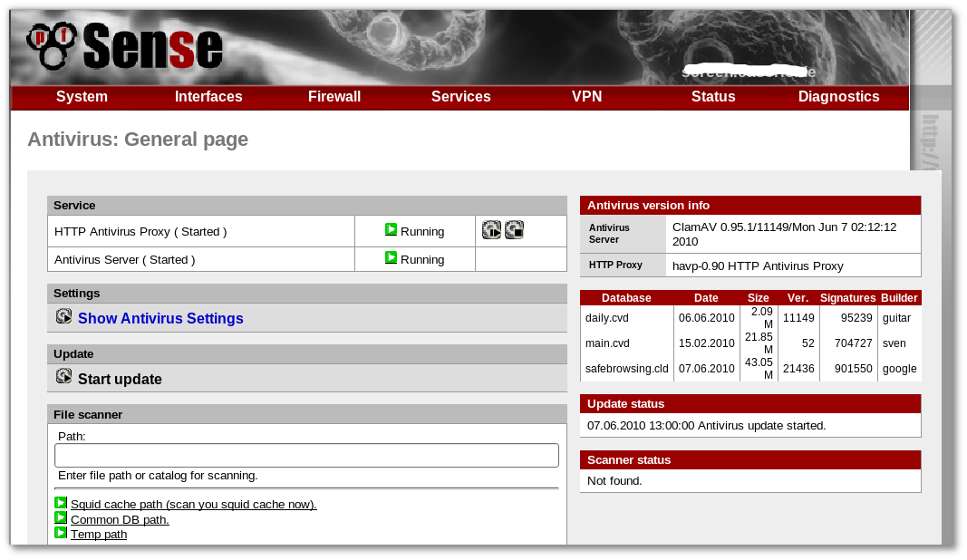Click the Antivirus version info panel header
Viewport: 967px width, 560px height.
point(750,206)
